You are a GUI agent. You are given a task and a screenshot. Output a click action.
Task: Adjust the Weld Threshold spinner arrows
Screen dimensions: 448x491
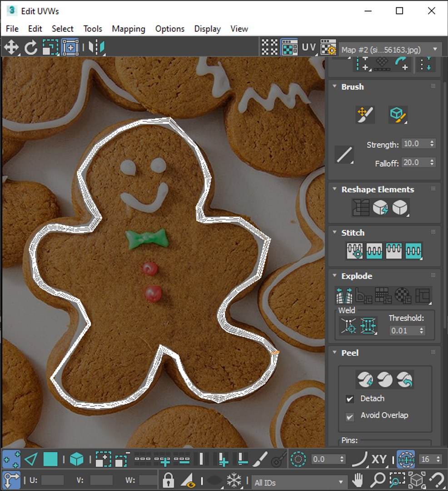[421, 331]
